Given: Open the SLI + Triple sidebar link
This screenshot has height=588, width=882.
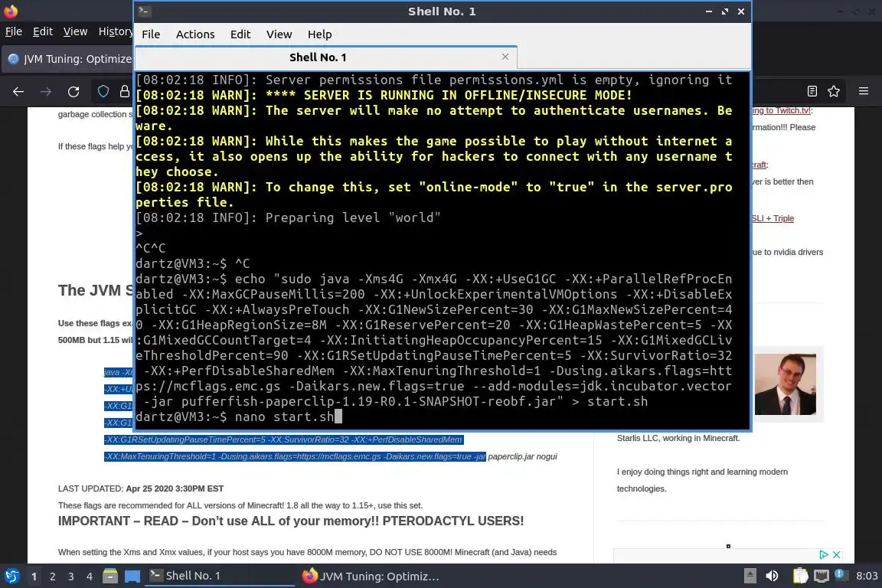Looking at the screenshot, I should [773, 218].
